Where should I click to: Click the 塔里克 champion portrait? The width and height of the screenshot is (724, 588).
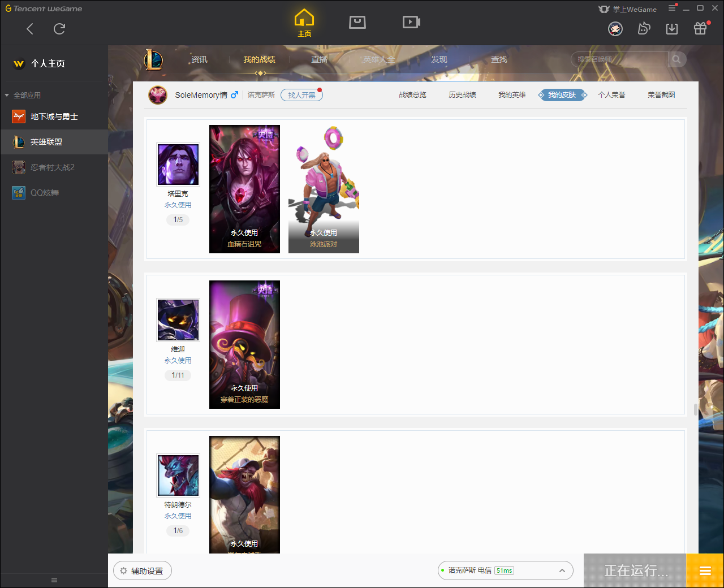pos(178,165)
